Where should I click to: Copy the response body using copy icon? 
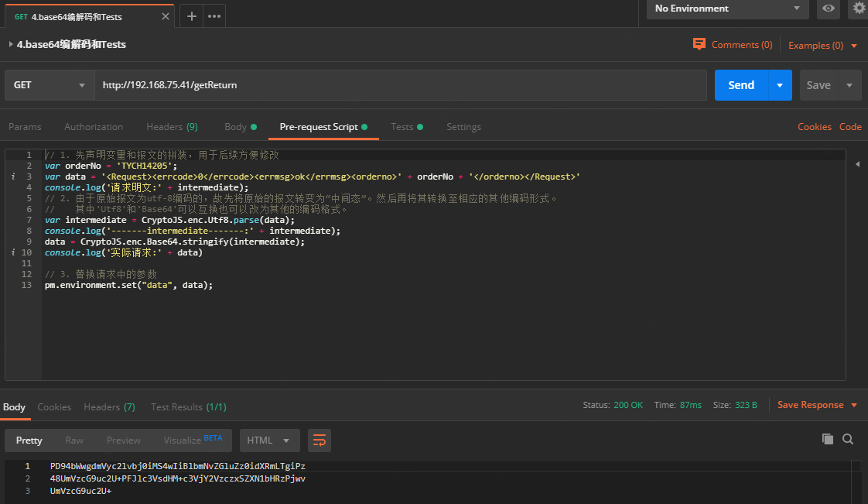point(828,439)
